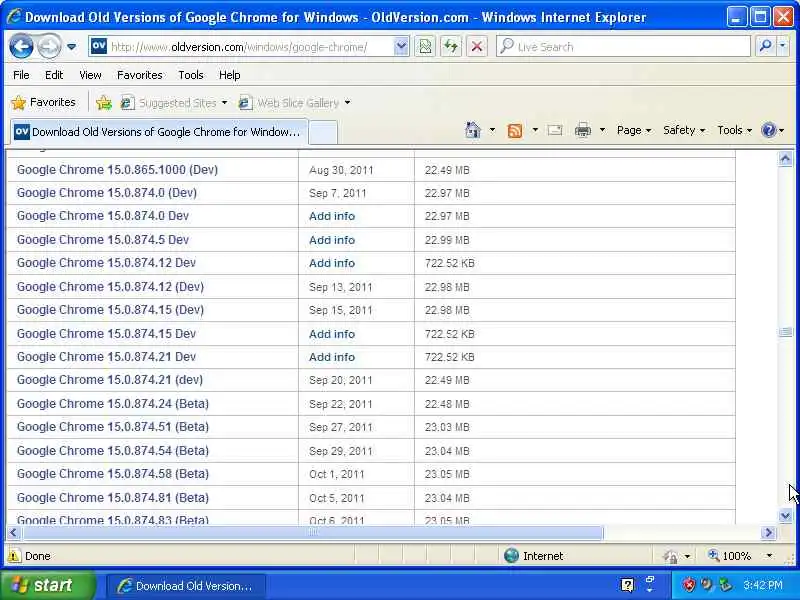The image size is (800, 600).
Task: Stop loading with the red X icon
Action: click(477, 47)
